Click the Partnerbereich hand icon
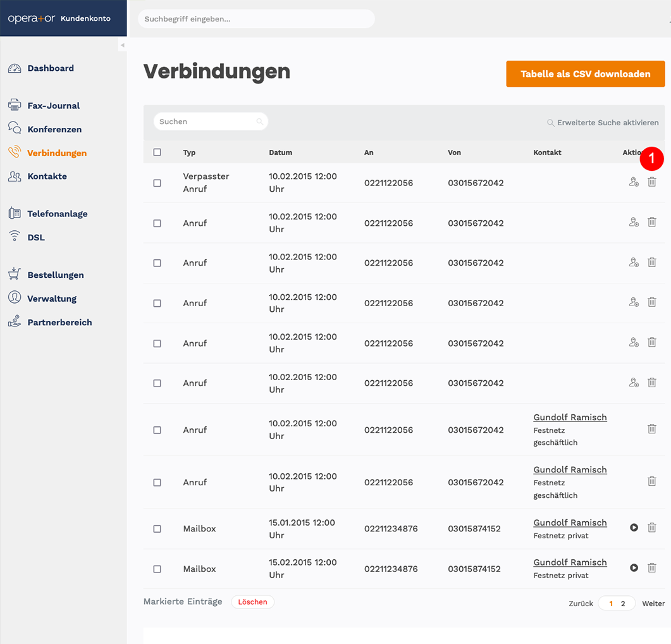 [x=15, y=321]
